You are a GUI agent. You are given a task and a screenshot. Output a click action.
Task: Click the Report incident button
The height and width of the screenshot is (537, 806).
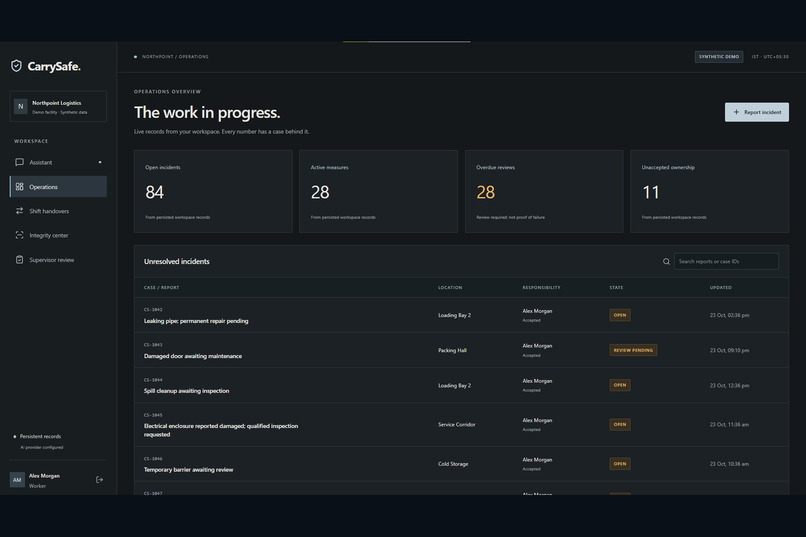click(x=757, y=112)
